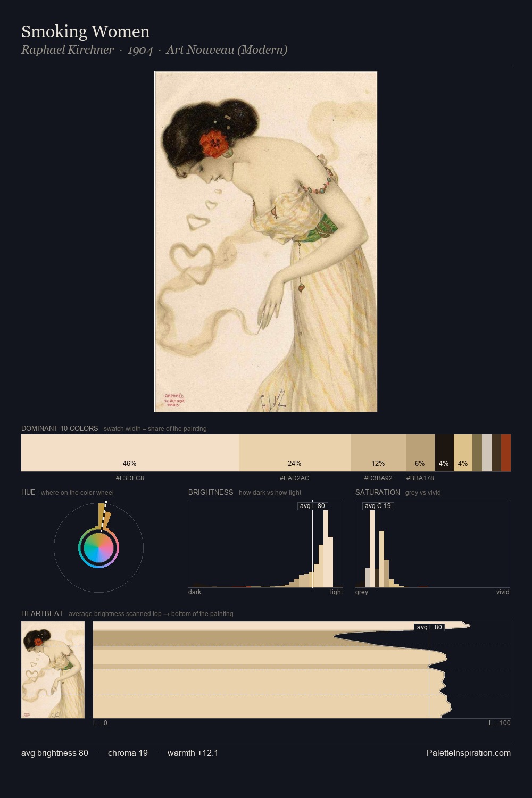Select the 24% swatch #EAD2AC
Viewport: 532px width, 798px height.
295,453
